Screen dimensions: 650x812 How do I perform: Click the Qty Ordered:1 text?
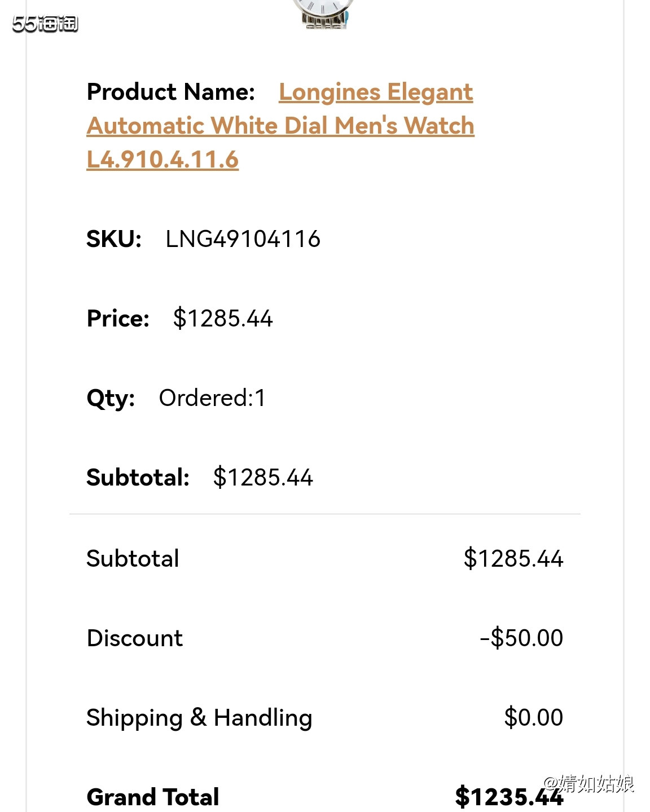212,398
